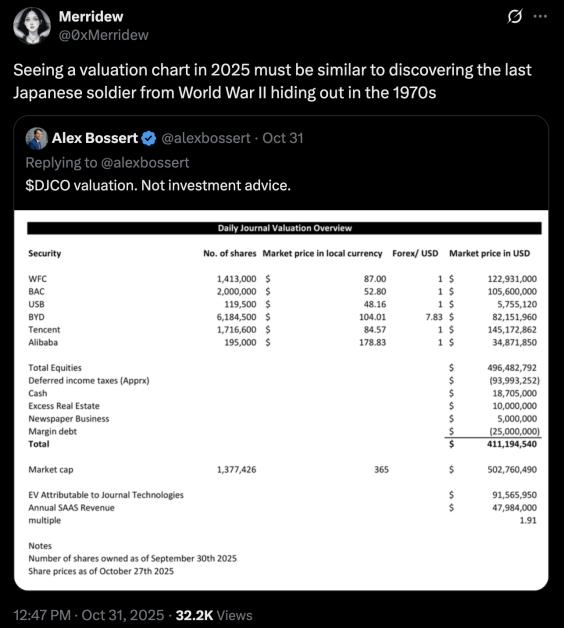564x628 pixels.
Task: Click the Daily Journal Valuation Overview header
Action: click(x=284, y=228)
